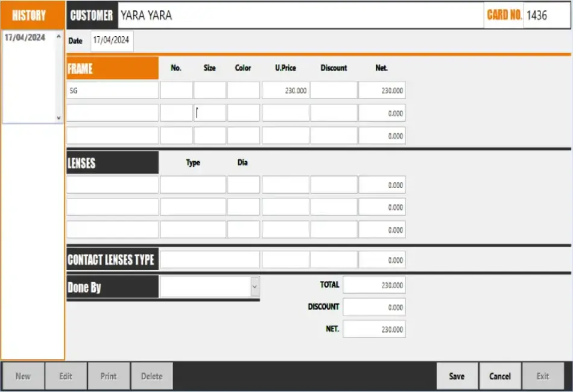This screenshot has height=392, width=573.
Task: Click second lenses row Type field
Action: click(x=193, y=207)
